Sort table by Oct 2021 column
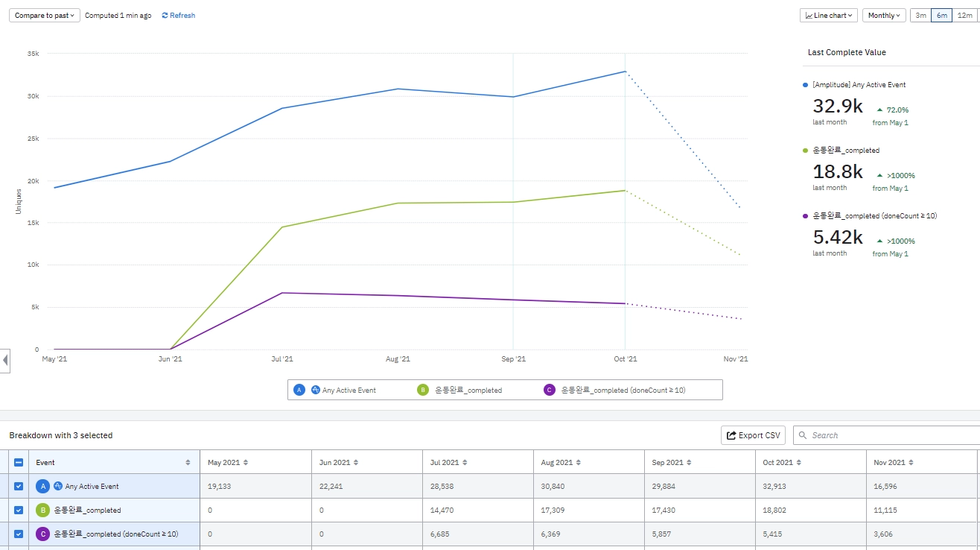The image size is (980, 550). (799, 463)
